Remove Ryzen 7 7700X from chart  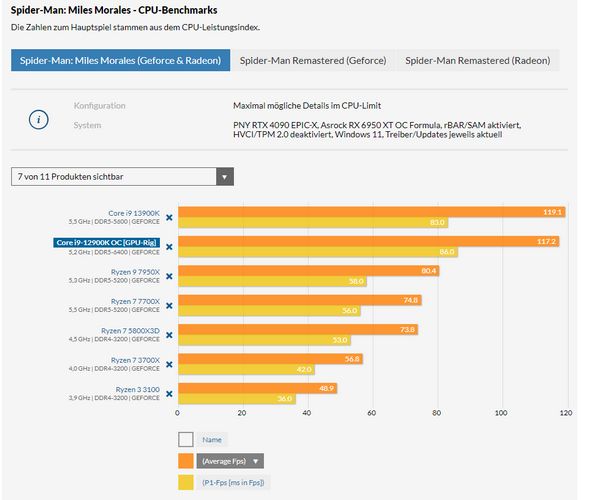169,305
